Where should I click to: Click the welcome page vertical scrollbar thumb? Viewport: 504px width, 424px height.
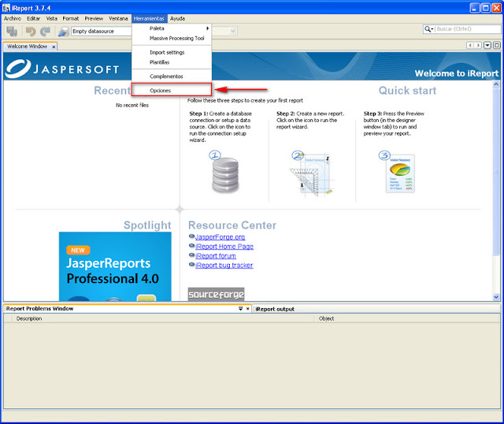click(496, 172)
